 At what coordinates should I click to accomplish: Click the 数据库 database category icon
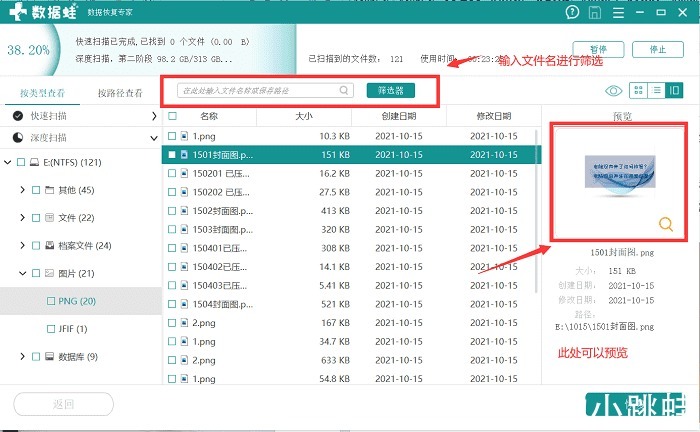pyautogui.click(x=50, y=357)
